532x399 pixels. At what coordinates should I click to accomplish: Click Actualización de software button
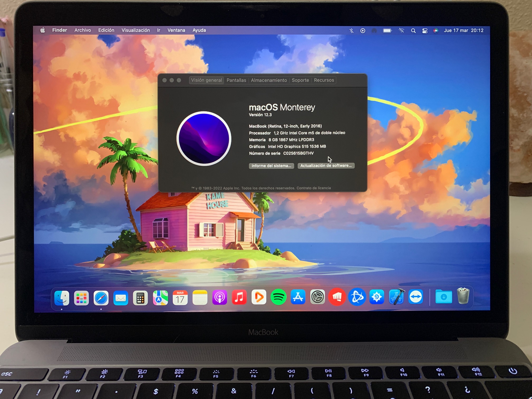[x=326, y=166]
